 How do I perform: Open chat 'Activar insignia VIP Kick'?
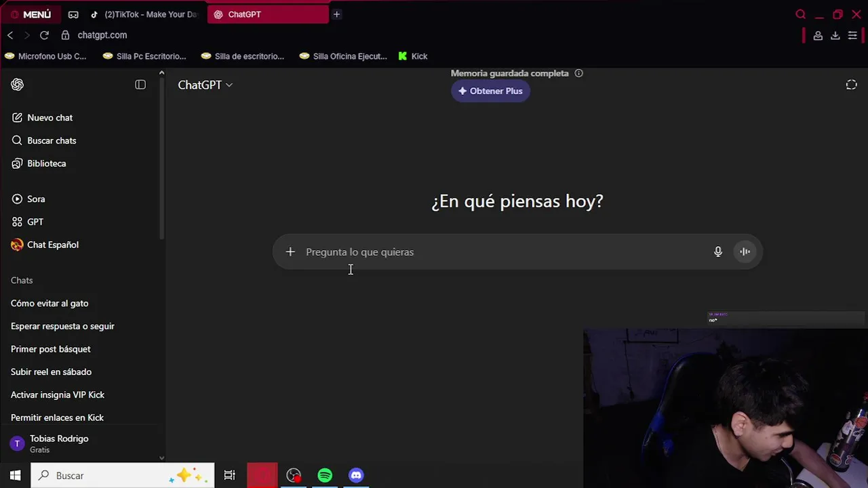click(58, 395)
